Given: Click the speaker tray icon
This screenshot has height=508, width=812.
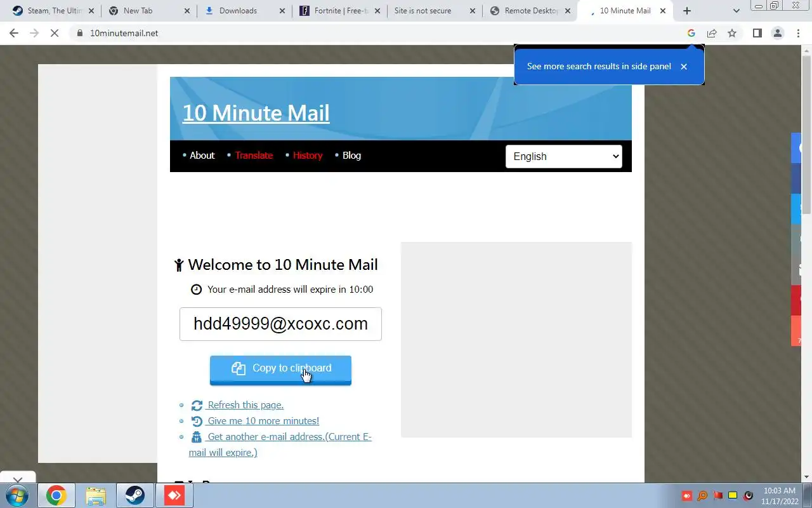Looking at the screenshot, I should pyautogui.click(x=749, y=495).
